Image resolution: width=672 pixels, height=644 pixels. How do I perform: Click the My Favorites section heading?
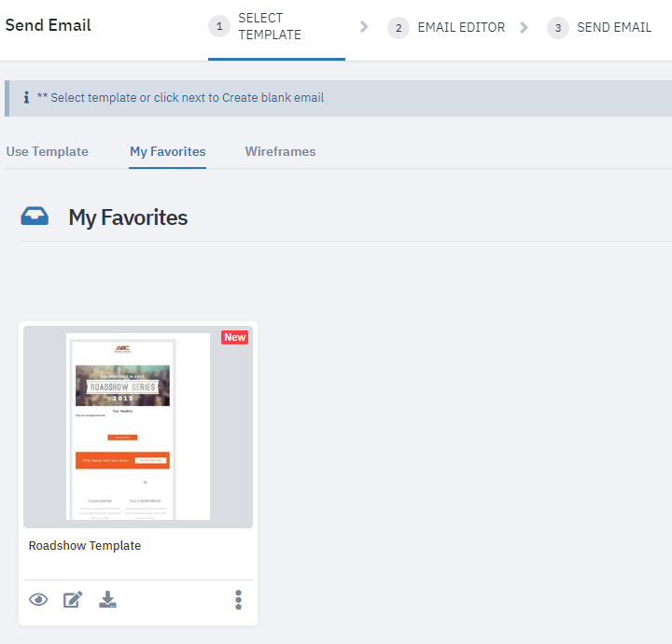pos(128,217)
